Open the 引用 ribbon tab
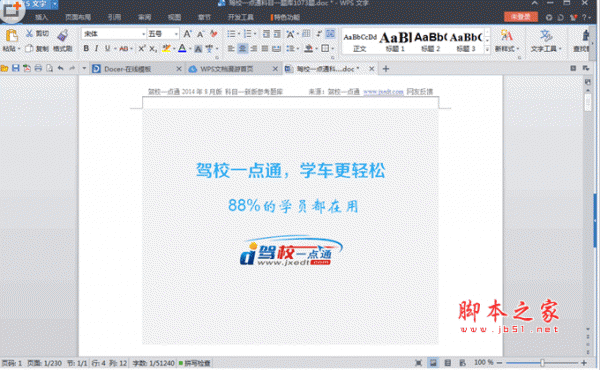600x370 pixels. 114,17
